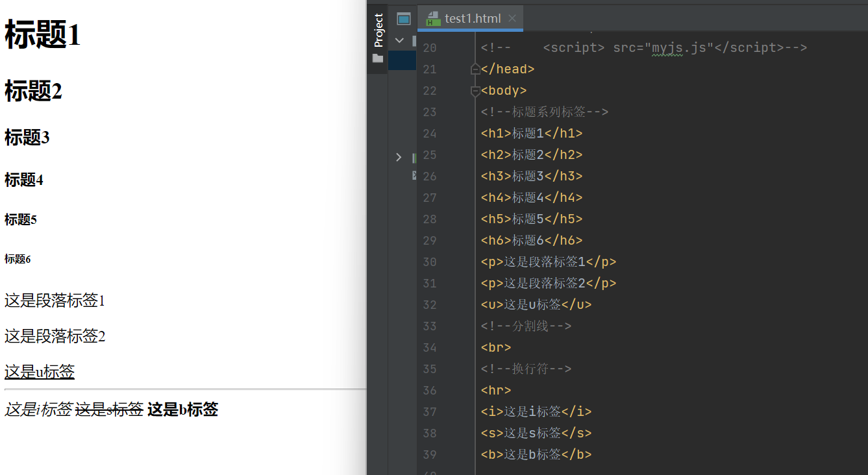Image resolution: width=868 pixels, height=475 pixels.
Task: Click the <!--标题系列标签--> comment line
Action: [544, 112]
